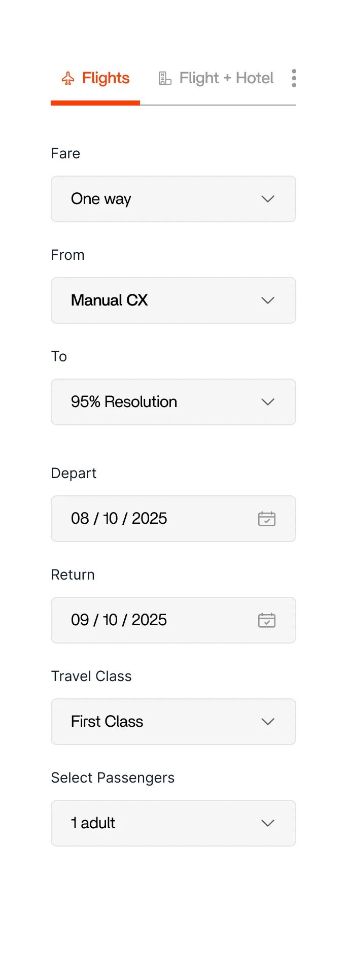347x980 pixels.
Task: Open the First Class dropdown
Action: pyautogui.click(x=152, y=722)
